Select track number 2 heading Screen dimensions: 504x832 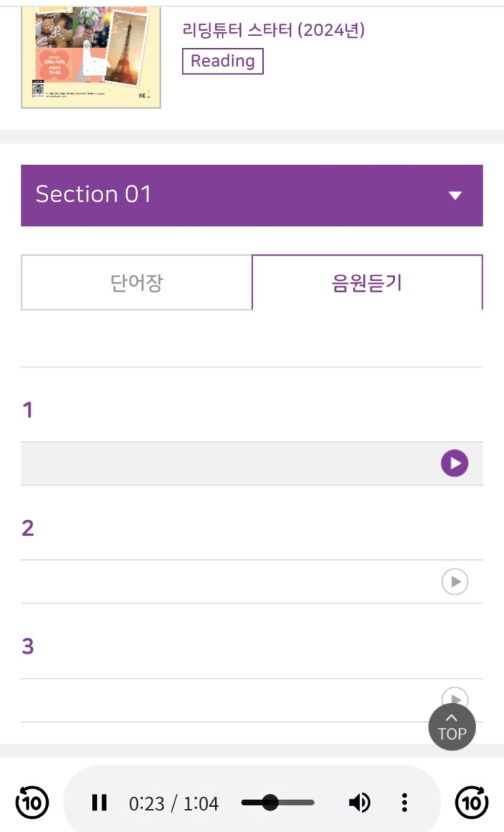coord(28,528)
